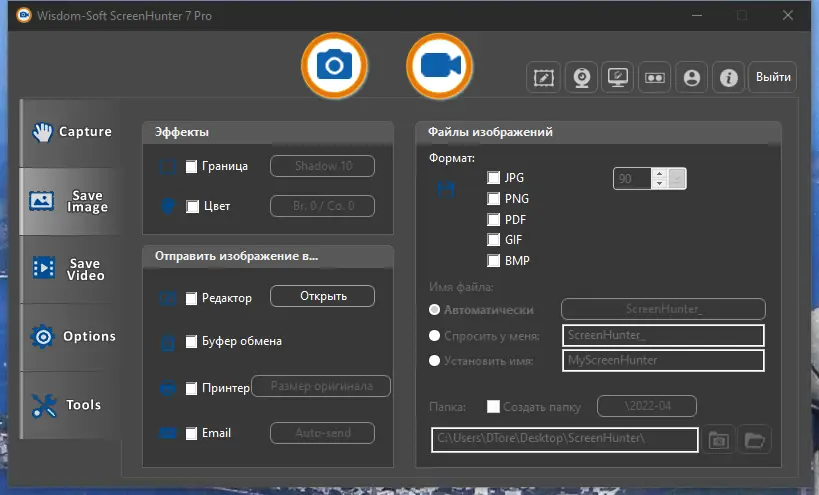Click the envelope icon beside Email
This screenshot has width=819, height=495.
point(168,433)
